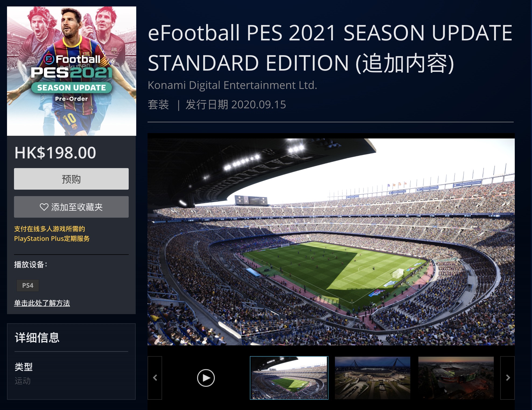
Task: Select the second night stadium thumbnail
Action: pyautogui.click(x=373, y=378)
